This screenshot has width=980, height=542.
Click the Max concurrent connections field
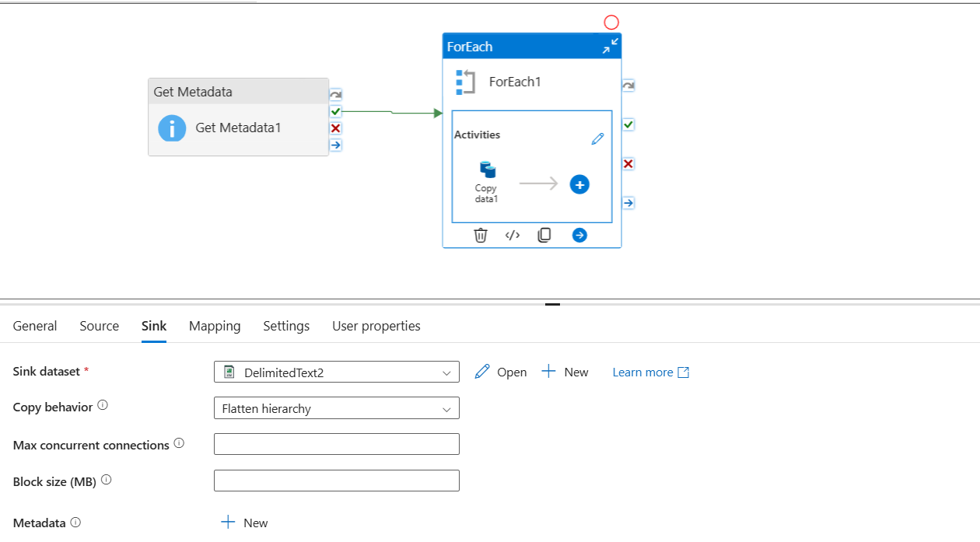click(x=336, y=443)
